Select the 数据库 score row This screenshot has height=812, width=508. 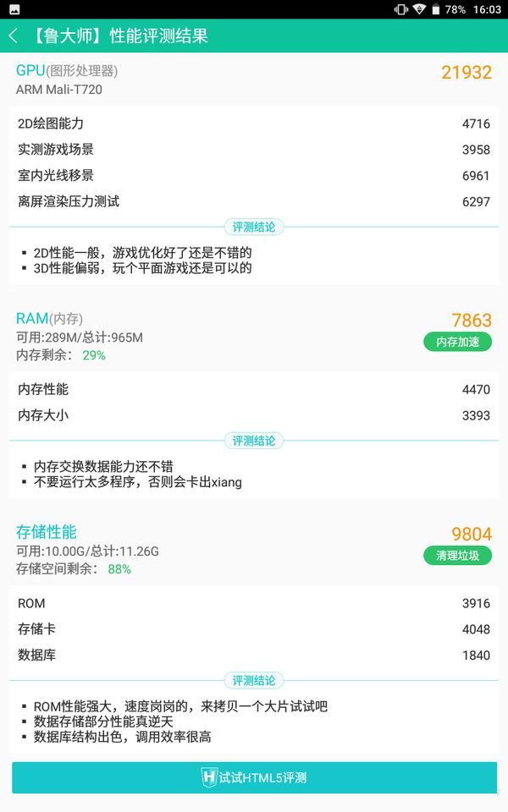click(x=254, y=655)
